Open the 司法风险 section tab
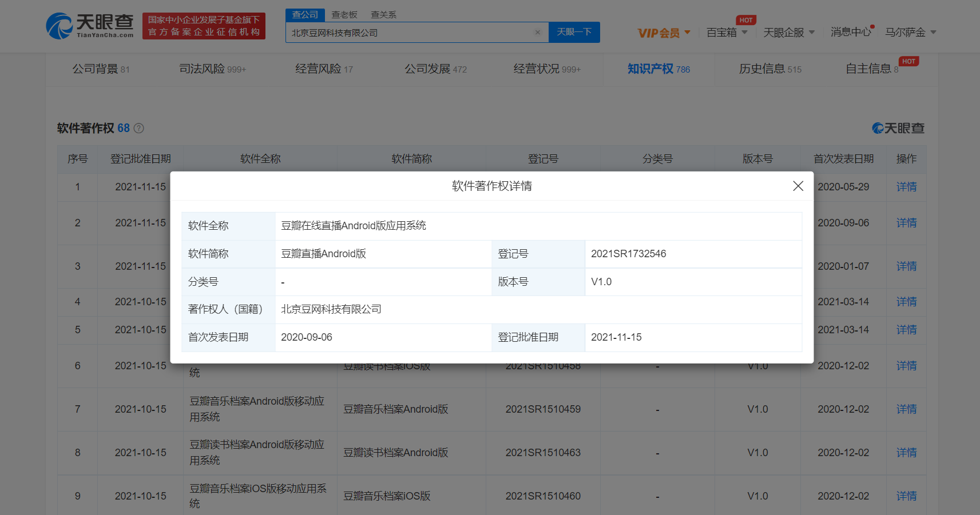Viewport: 980px width, 515px height. coord(212,69)
